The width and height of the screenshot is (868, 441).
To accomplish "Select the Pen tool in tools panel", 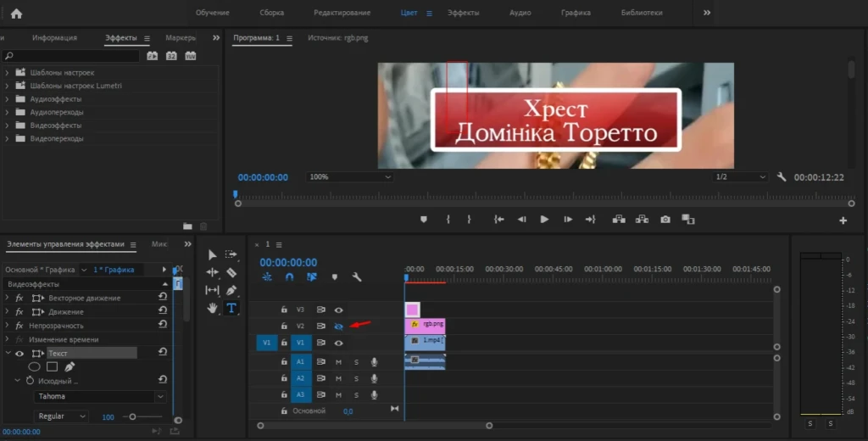I will [x=231, y=290].
